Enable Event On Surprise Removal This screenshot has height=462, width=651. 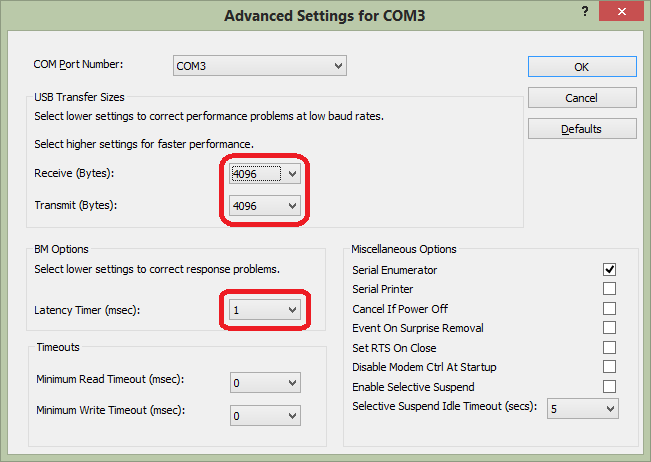click(x=609, y=328)
